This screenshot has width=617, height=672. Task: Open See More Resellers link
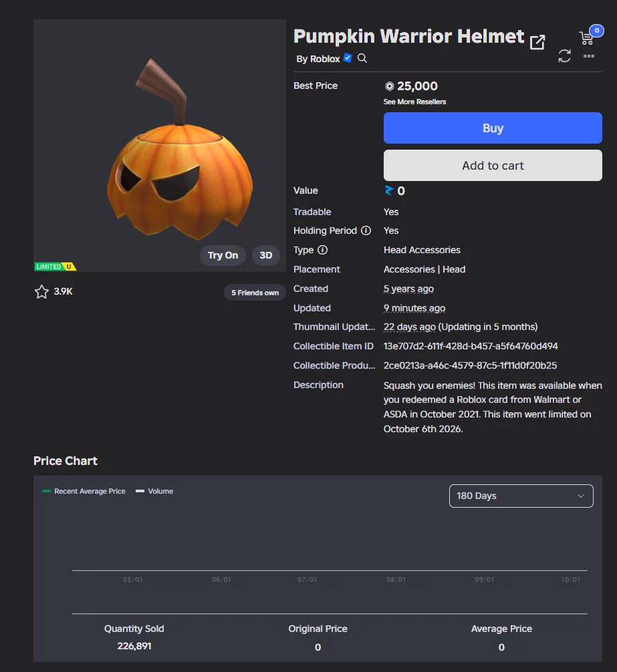point(414,102)
